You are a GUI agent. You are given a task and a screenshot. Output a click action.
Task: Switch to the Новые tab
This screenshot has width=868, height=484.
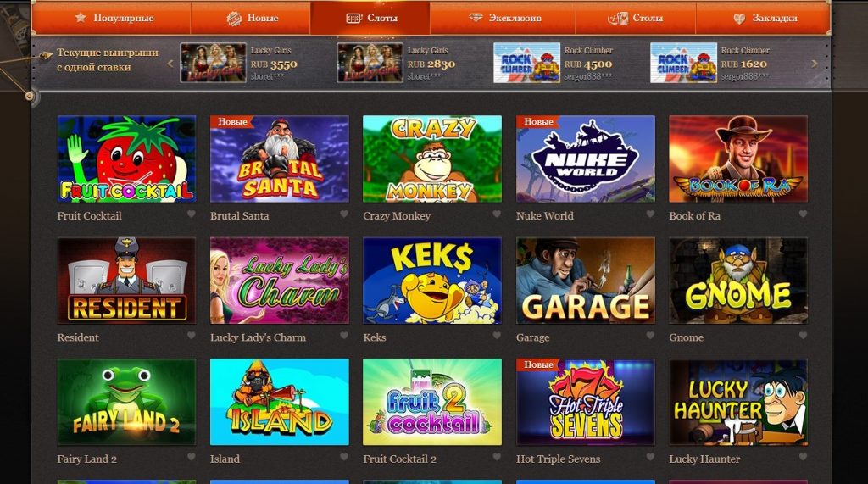tap(252, 19)
